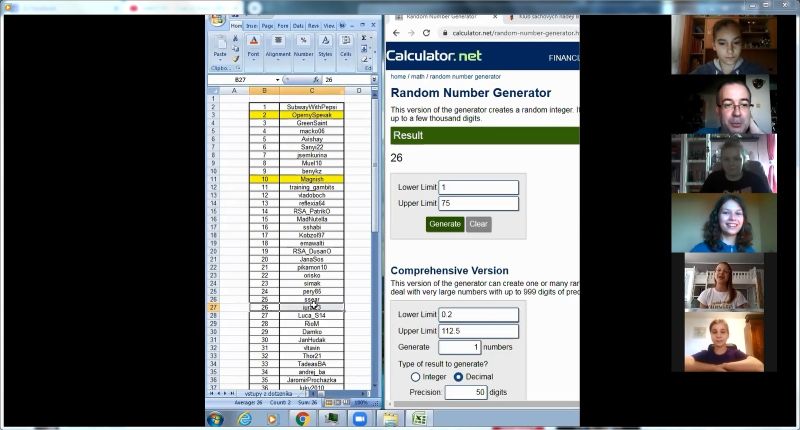Click the Office button in Excel
800x430 pixels.
[x=217, y=20]
